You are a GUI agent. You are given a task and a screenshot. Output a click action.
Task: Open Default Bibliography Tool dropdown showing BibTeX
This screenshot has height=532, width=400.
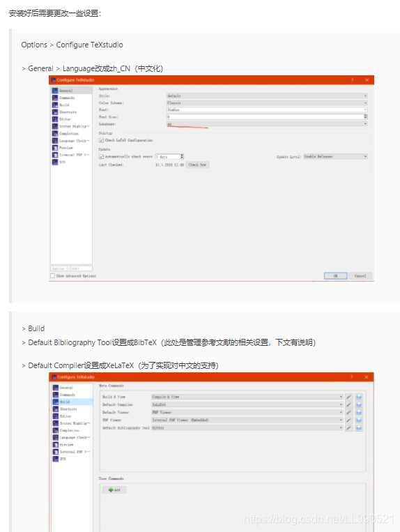(247, 428)
